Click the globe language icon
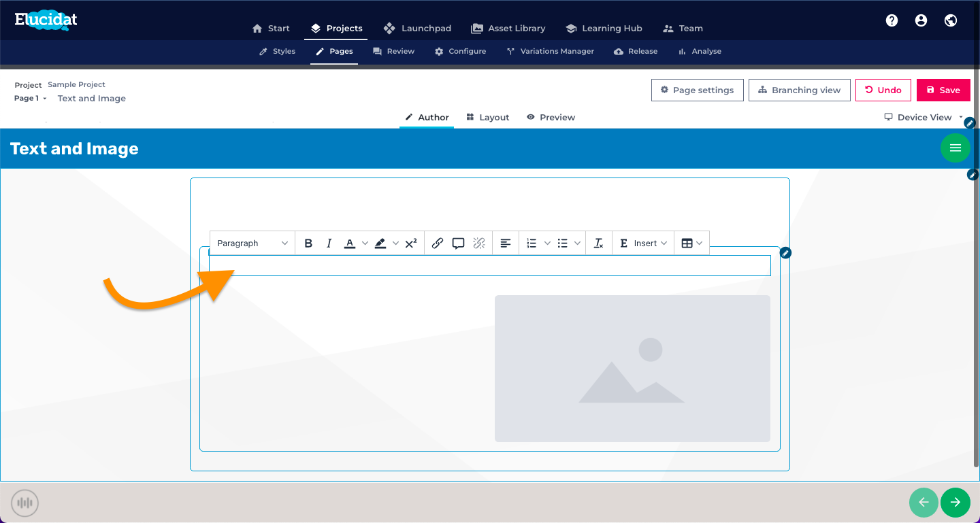The width and height of the screenshot is (980, 523). (x=951, y=20)
